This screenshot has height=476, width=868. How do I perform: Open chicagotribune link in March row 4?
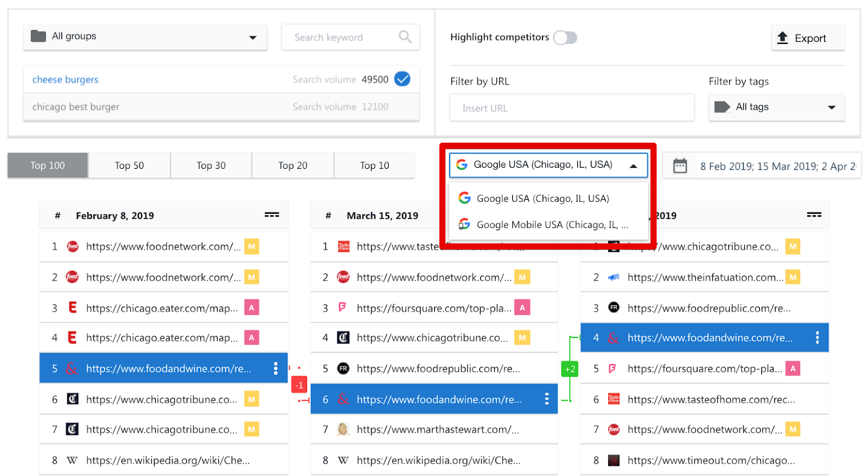point(432,338)
